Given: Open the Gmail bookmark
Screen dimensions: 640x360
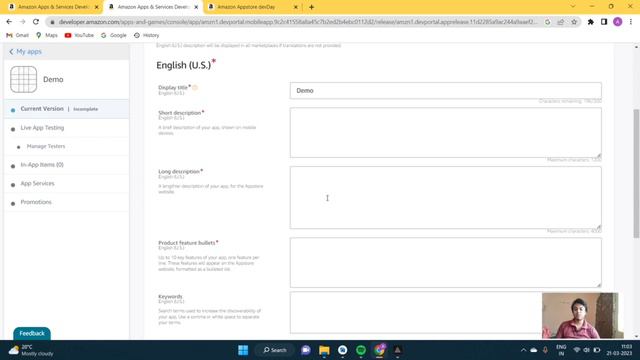Looking at the screenshot, I should (18, 36).
